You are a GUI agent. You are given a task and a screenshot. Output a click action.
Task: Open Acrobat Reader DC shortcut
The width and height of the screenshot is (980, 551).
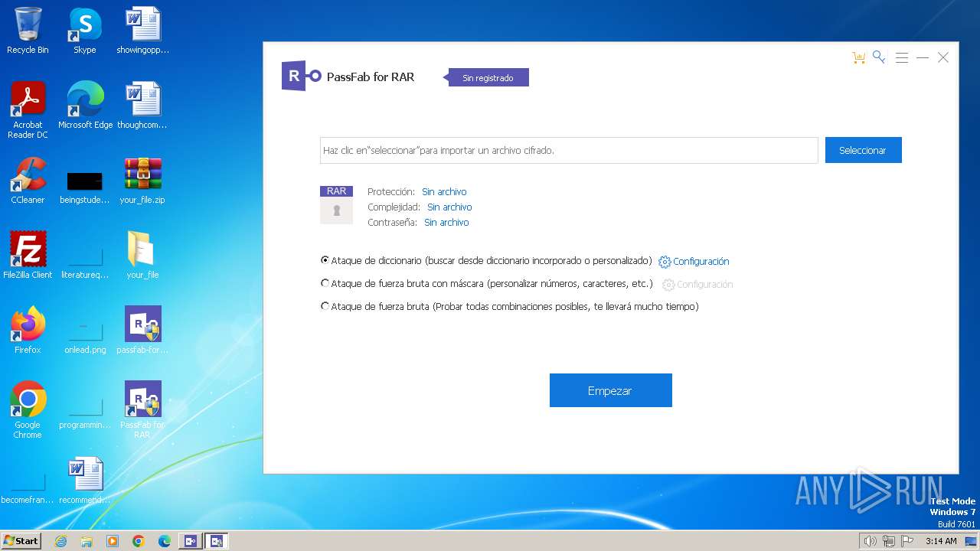28,110
